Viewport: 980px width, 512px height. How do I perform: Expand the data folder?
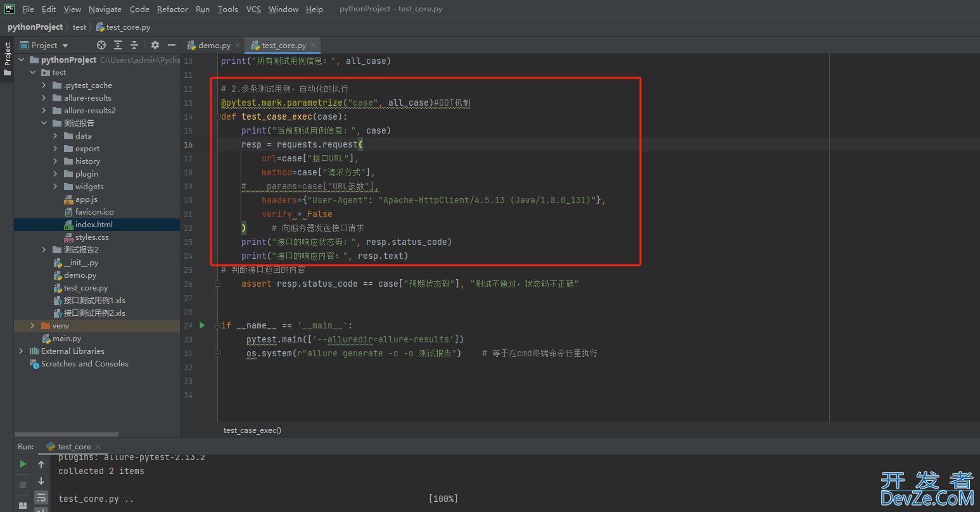pos(55,135)
